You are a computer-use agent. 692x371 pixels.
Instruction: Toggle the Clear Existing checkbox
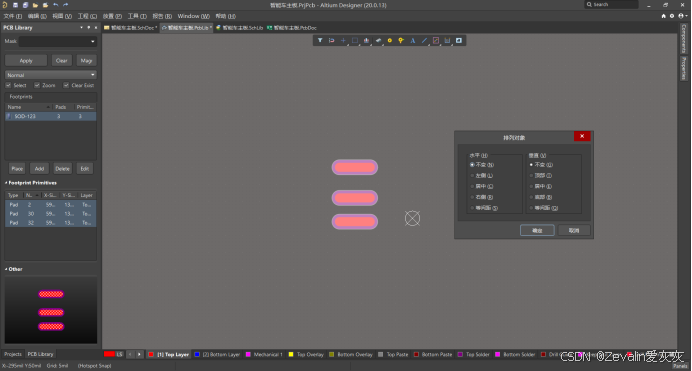click(66, 85)
